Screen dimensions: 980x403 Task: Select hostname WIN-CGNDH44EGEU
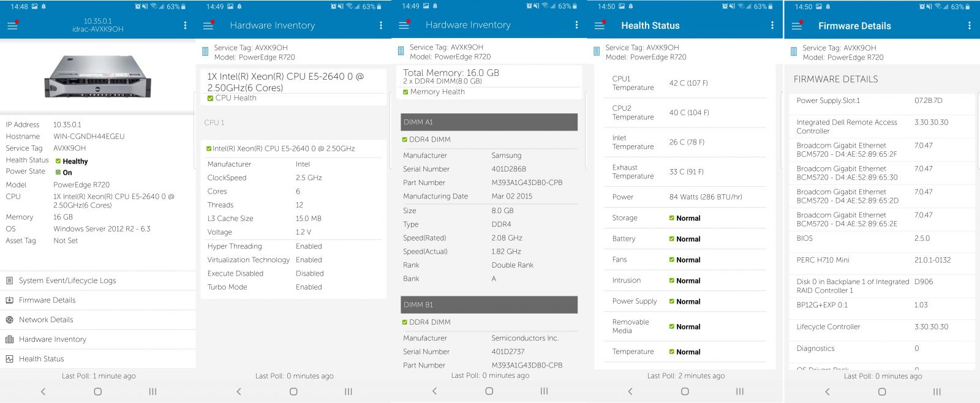[89, 137]
